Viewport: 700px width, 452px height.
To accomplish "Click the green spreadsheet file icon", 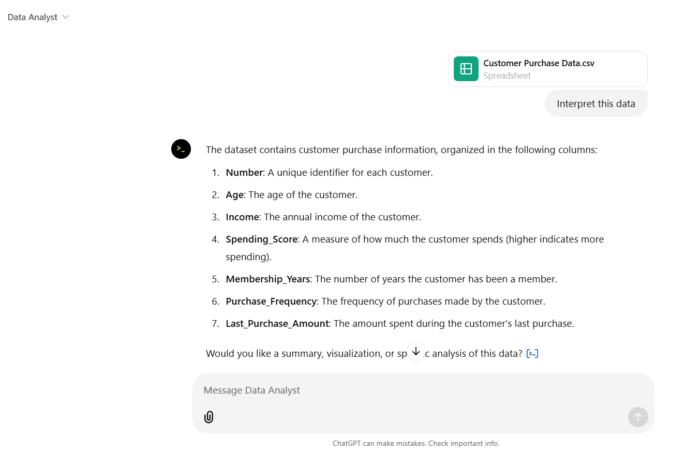I will [x=465, y=68].
